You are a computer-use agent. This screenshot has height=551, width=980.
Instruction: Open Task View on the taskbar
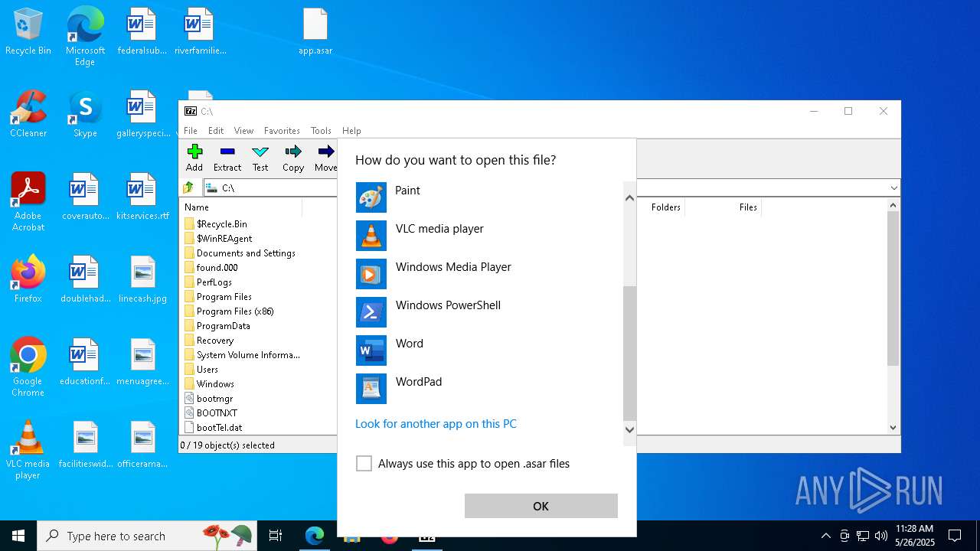point(276,536)
